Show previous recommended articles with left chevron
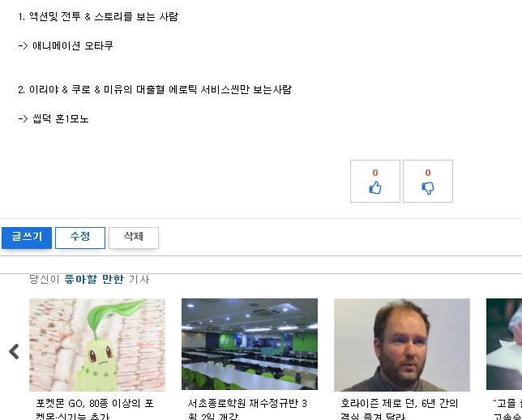This screenshot has width=522, height=420. [14, 351]
